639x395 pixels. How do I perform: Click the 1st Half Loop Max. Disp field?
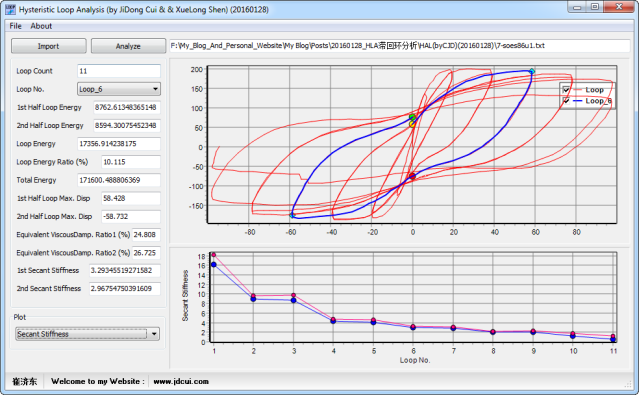(x=131, y=198)
